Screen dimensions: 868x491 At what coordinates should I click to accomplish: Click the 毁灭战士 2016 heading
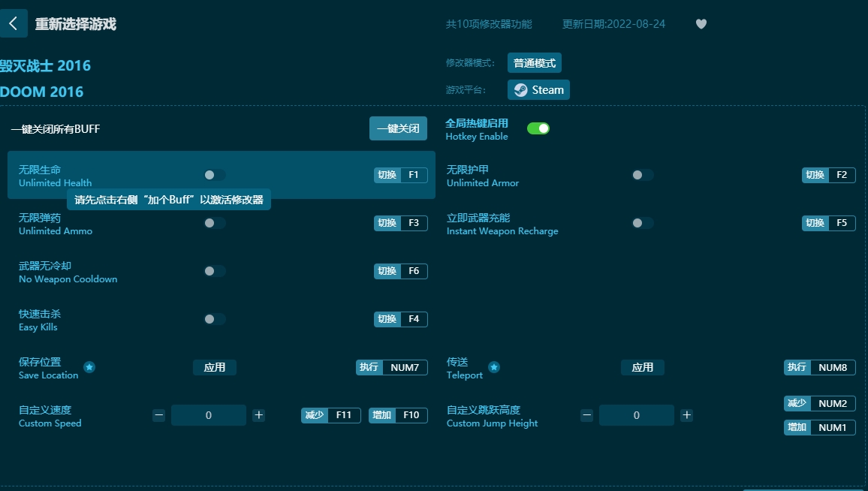pos(45,66)
